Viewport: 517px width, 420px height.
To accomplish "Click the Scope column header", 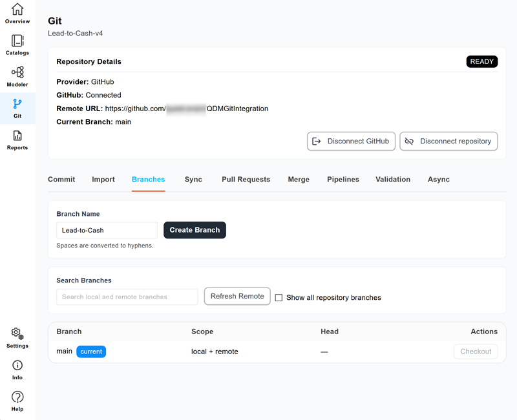I will click(x=202, y=331).
